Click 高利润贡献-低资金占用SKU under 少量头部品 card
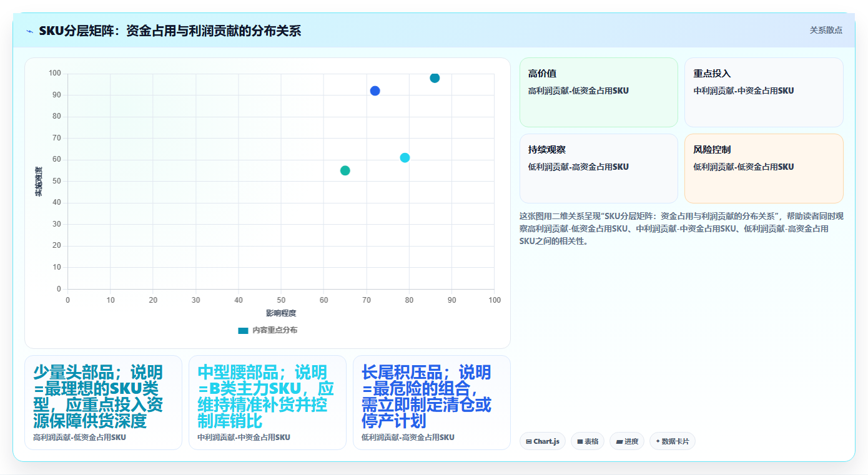Viewport: 868px width, 475px height. [x=79, y=438]
